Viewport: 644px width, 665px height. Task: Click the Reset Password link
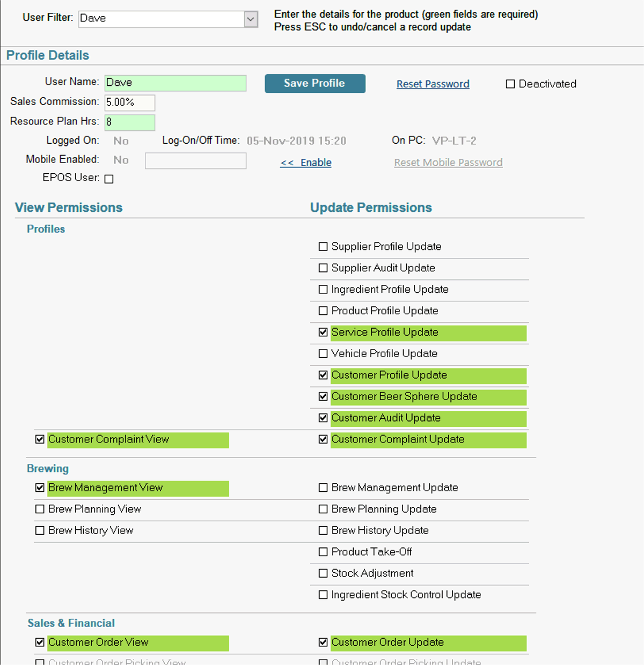tap(433, 84)
